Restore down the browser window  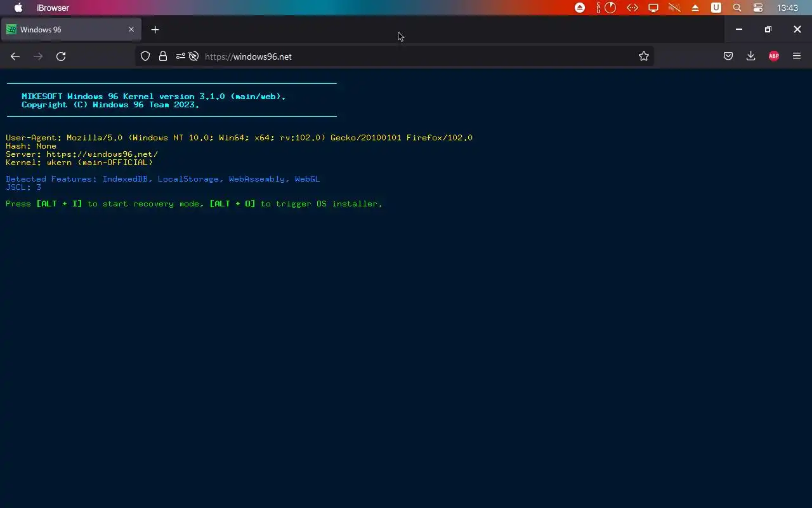[x=768, y=29]
